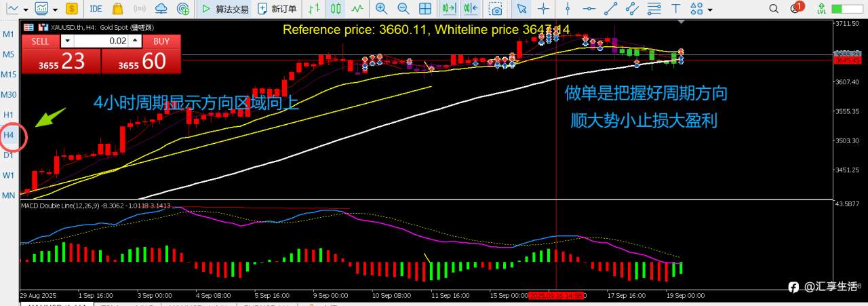
Task: Toggle chart shift from right edge
Action: (x=471, y=9)
